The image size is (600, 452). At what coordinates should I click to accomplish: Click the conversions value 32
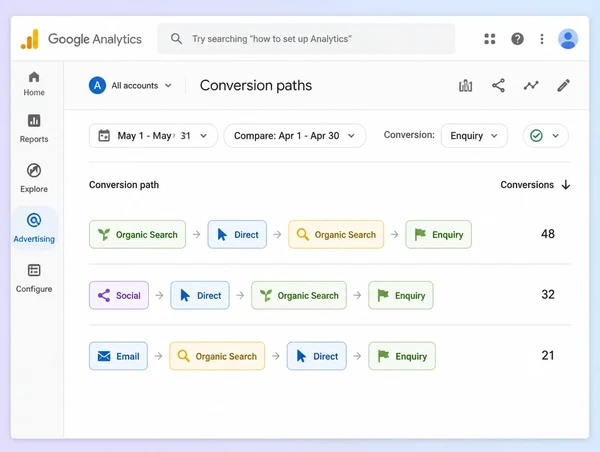(x=548, y=294)
